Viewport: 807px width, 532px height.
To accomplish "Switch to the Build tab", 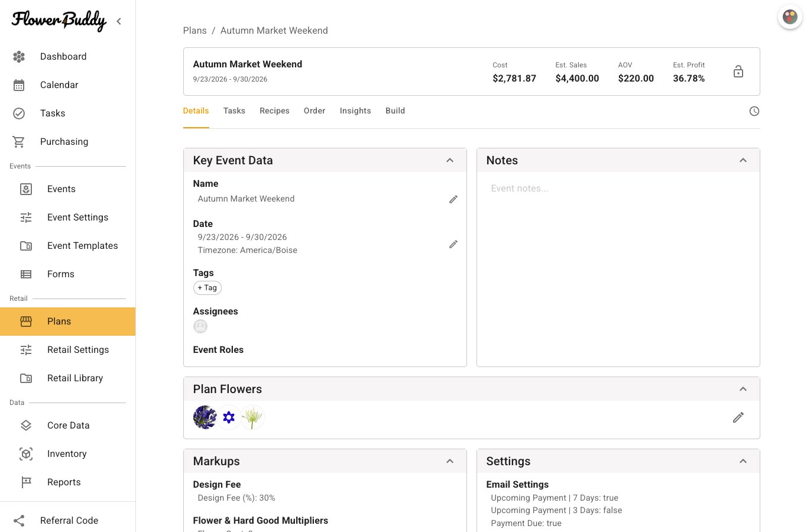I will pos(396,111).
